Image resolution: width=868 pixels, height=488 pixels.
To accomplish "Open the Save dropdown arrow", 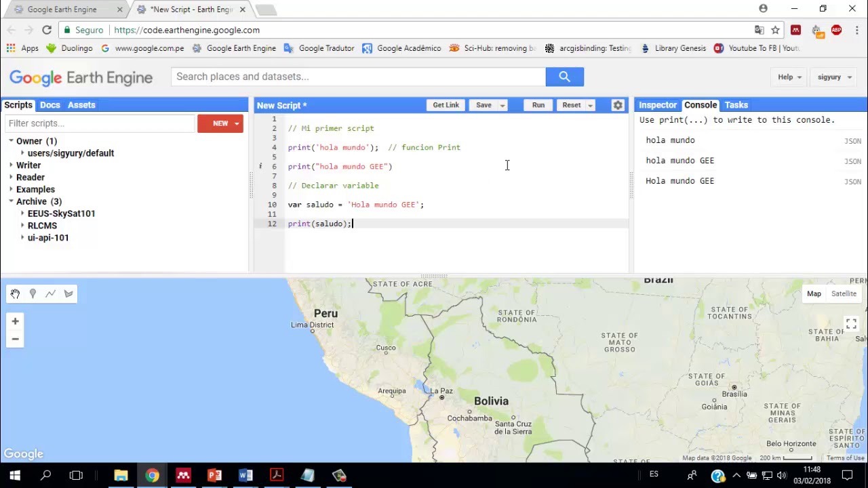I will [x=502, y=106].
